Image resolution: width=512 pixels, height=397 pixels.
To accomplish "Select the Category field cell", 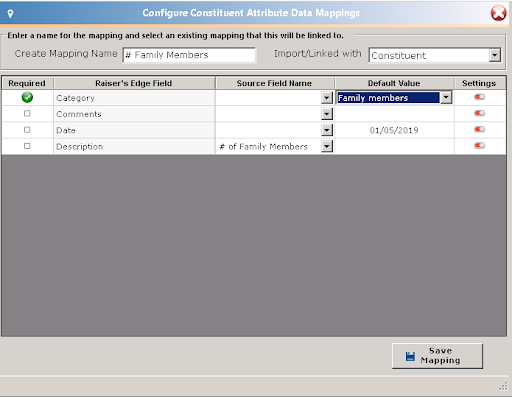I will click(134, 98).
